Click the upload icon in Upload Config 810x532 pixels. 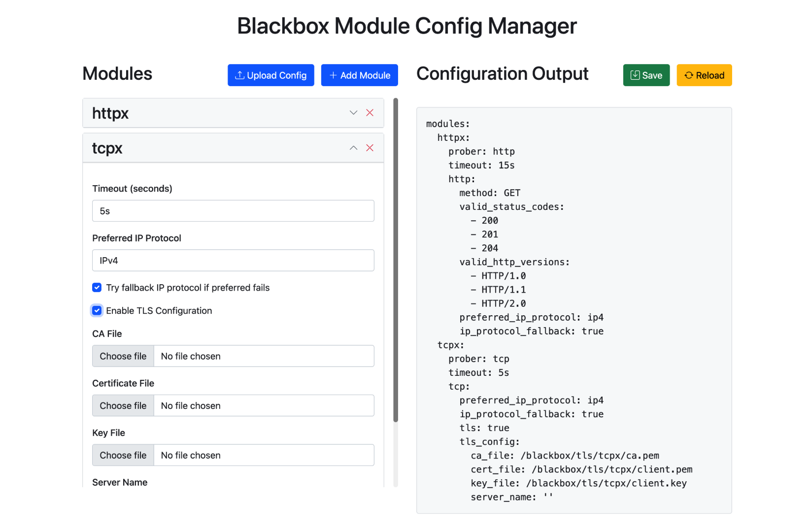click(240, 75)
